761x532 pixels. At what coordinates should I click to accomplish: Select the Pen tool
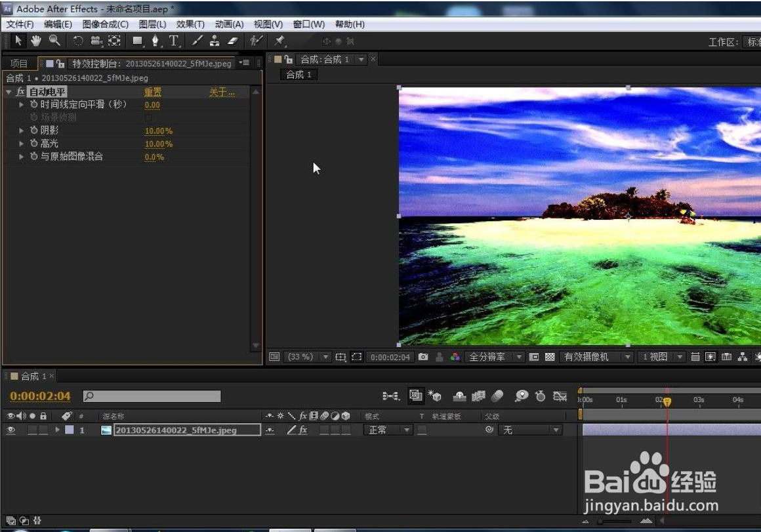click(155, 41)
